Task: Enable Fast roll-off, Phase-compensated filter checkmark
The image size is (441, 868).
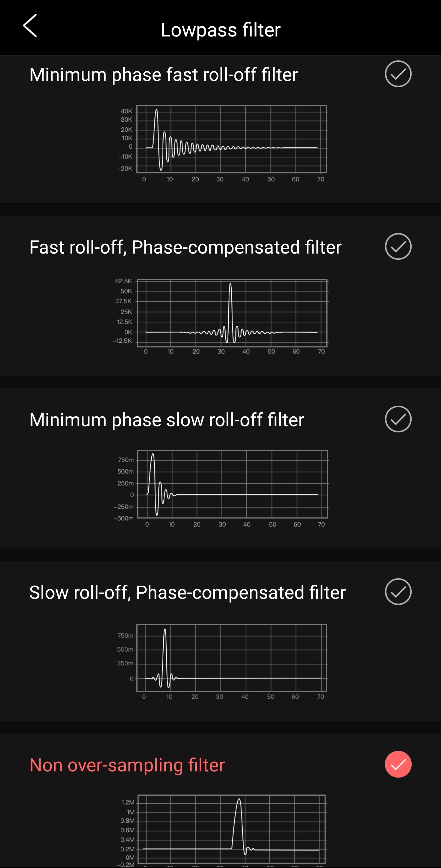Action: point(398,246)
